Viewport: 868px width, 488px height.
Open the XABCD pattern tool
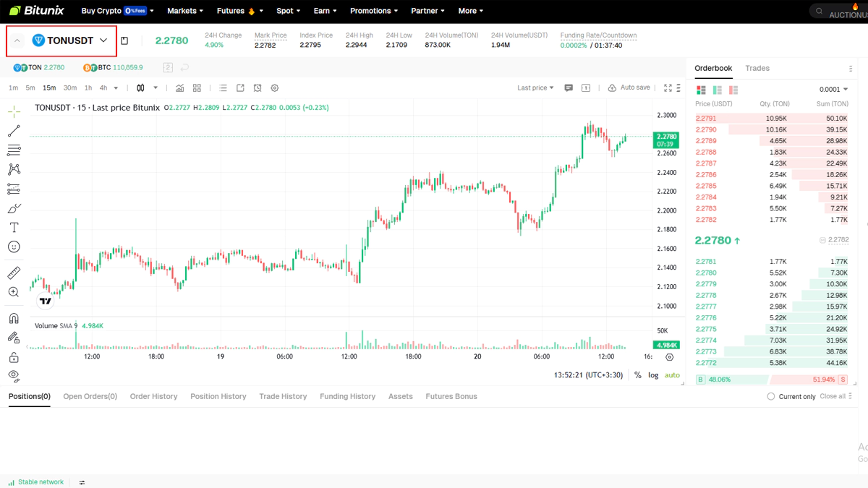pos(14,168)
